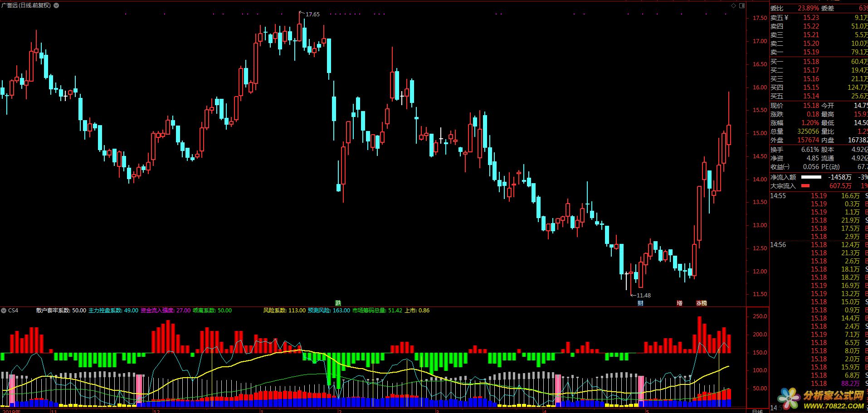Image resolution: width=868 pixels, height=413 pixels.
Task: Click the 大宗流入 607.5万 value
Action: [840, 186]
